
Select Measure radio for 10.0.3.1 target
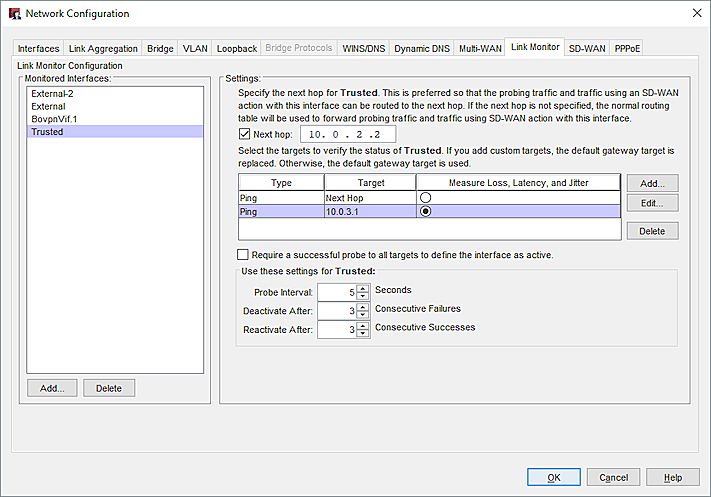[x=425, y=211]
